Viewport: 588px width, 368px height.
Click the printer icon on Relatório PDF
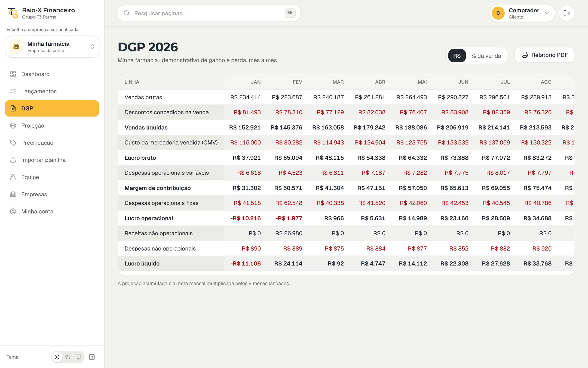525,55
